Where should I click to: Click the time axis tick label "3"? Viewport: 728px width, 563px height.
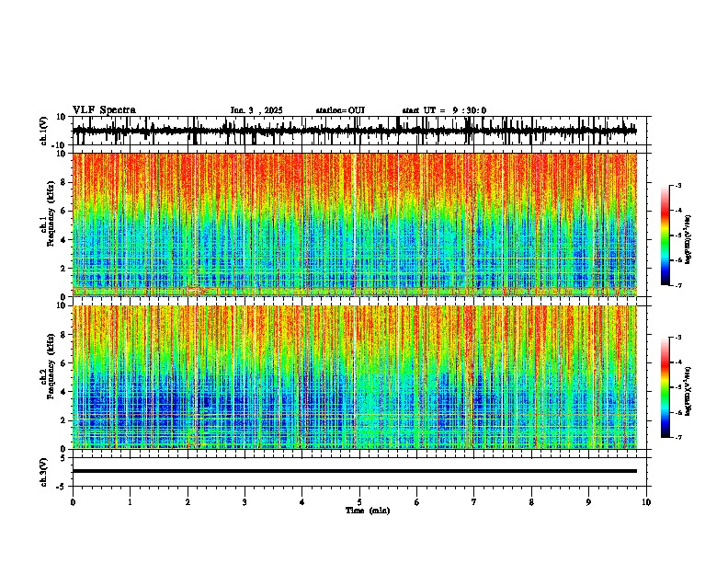pyautogui.click(x=245, y=502)
